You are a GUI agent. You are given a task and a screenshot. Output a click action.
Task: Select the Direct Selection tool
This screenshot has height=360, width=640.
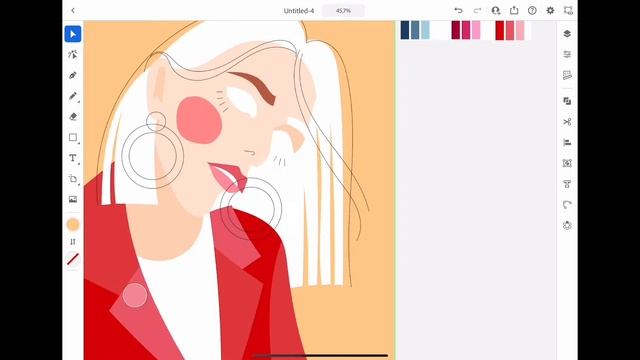pyautogui.click(x=73, y=54)
